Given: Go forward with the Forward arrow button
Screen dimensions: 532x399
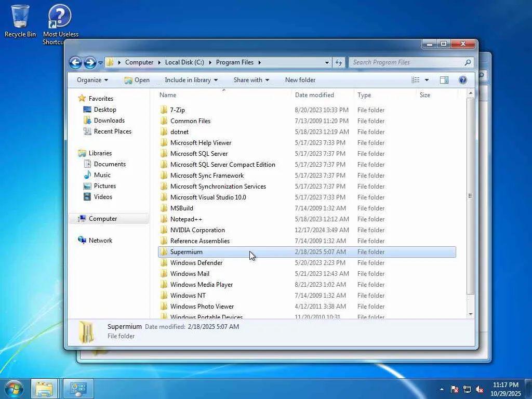Looking at the screenshot, I should point(90,62).
